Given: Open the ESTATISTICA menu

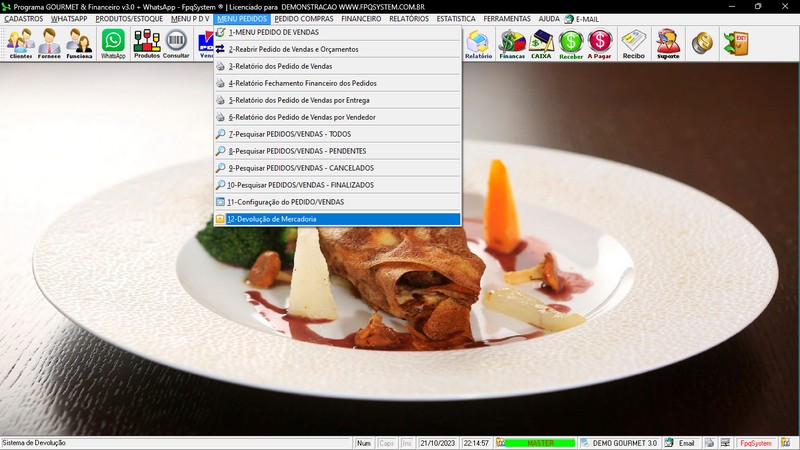Looking at the screenshot, I should click(x=456, y=19).
